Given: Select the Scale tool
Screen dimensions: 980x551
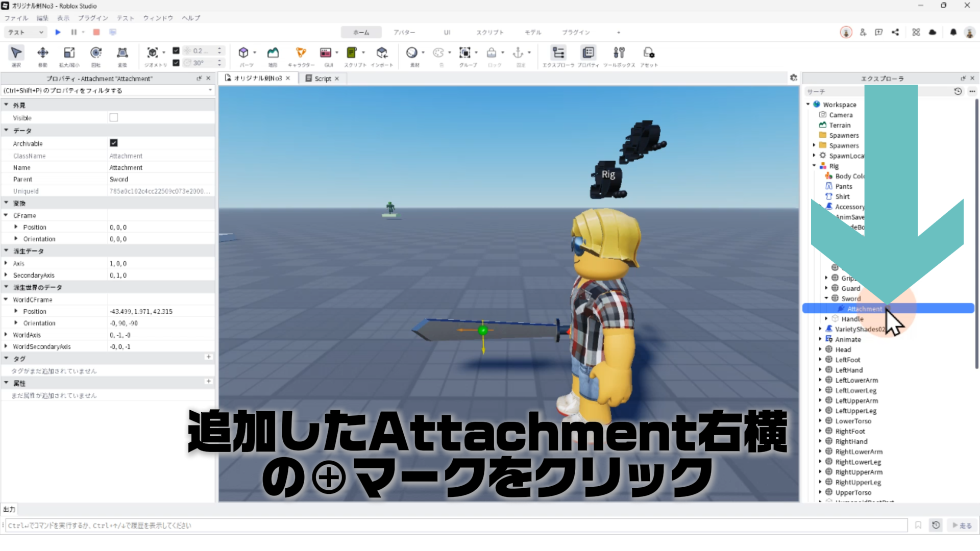Looking at the screenshot, I should point(69,53).
